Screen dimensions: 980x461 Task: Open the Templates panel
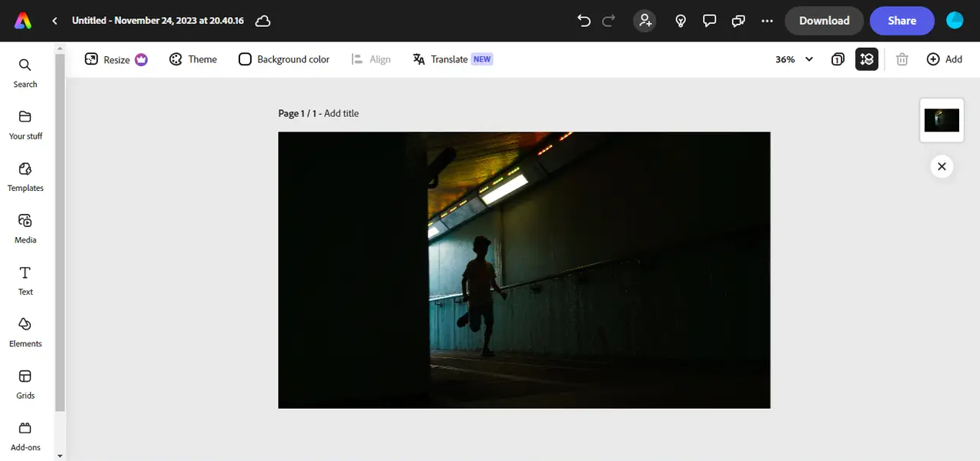coord(25,177)
